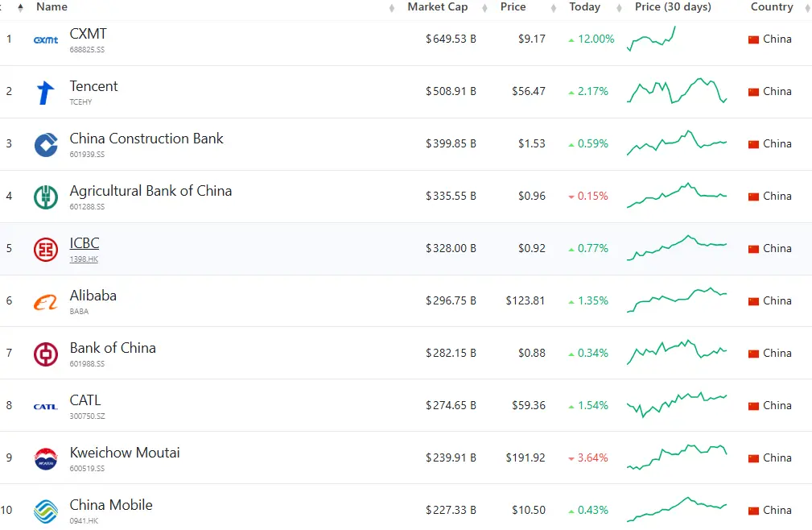Sort table by Name column
Image resolution: width=812 pixels, height=530 pixels.
[x=52, y=6]
